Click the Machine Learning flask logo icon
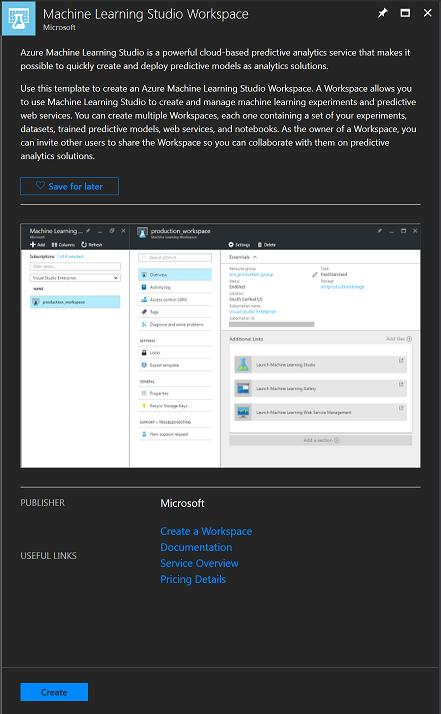Screen dimensions: 441x714 tap(18, 18)
